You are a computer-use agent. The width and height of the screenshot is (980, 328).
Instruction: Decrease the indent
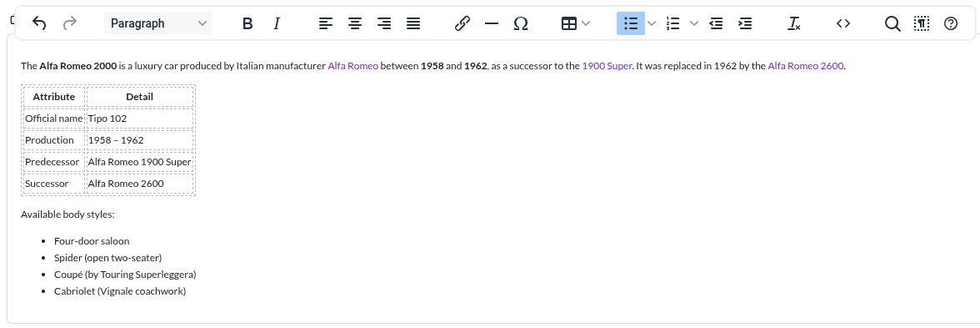click(717, 23)
